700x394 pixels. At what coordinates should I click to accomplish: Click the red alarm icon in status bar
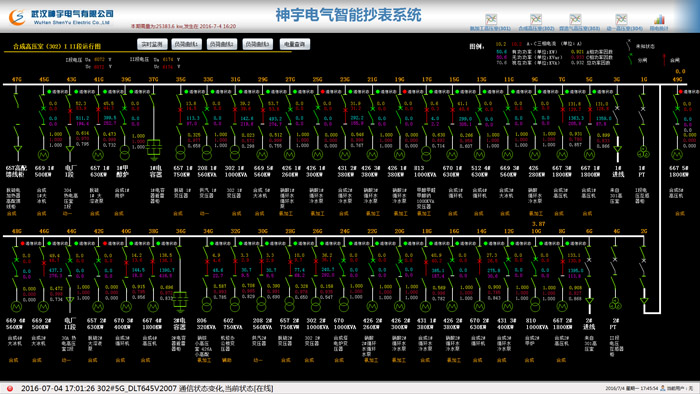coord(10,388)
